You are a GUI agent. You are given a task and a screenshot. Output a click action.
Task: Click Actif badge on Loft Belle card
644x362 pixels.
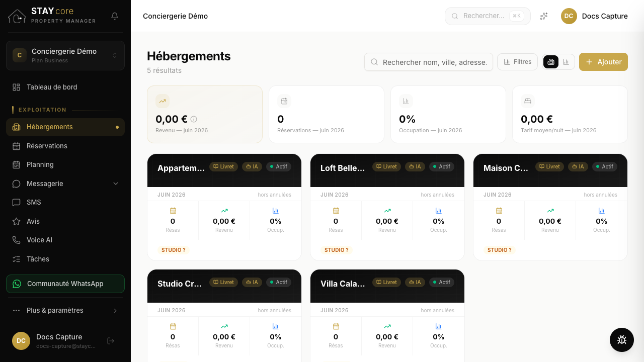[x=442, y=166]
